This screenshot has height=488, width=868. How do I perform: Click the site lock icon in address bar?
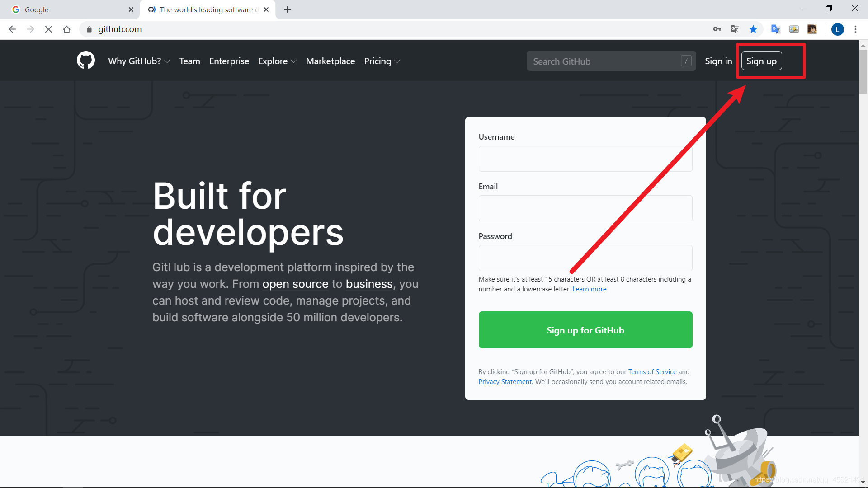(x=89, y=29)
